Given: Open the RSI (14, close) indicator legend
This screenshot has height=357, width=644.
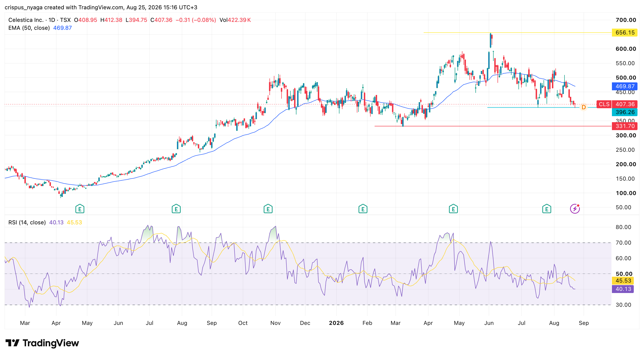Looking at the screenshot, I should coord(27,222).
